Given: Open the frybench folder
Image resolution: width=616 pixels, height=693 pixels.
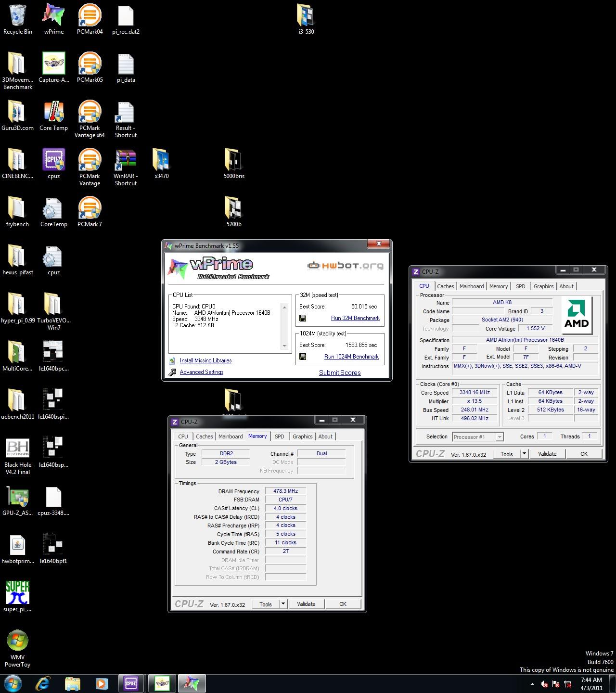Looking at the screenshot, I should click(18, 212).
